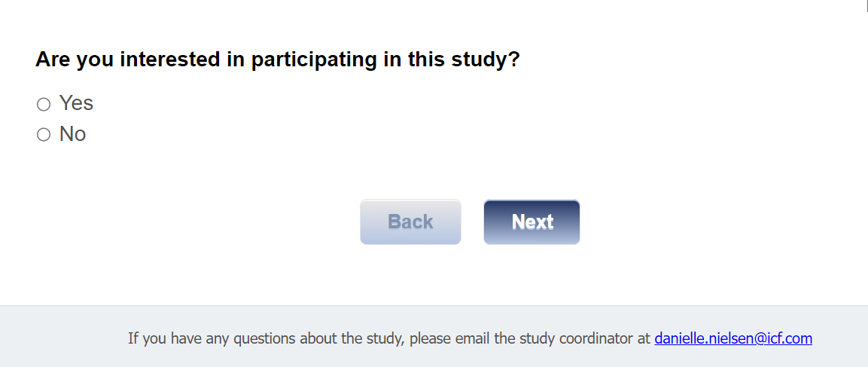Click the Yes option label text
Screen dimensions: 868x367
pos(76,103)
